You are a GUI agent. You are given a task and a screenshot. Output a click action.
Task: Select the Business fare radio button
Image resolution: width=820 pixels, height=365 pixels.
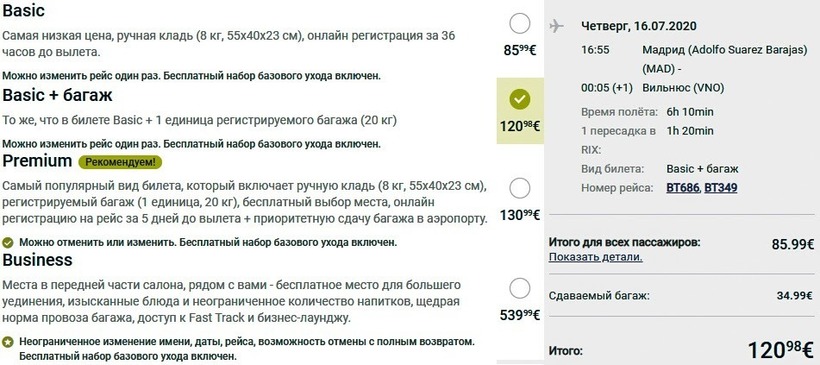[x=519, y=288]
